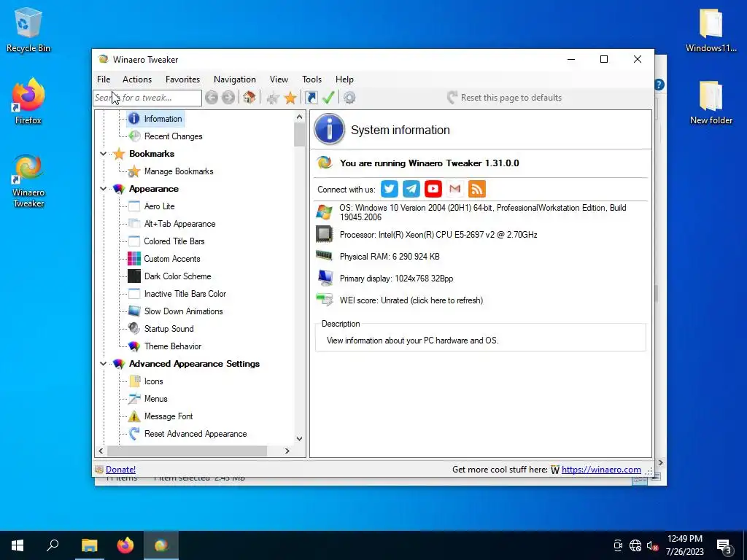Select Colored Title Bars tweak
The image size is (747, 560).
tap(174, 241)
